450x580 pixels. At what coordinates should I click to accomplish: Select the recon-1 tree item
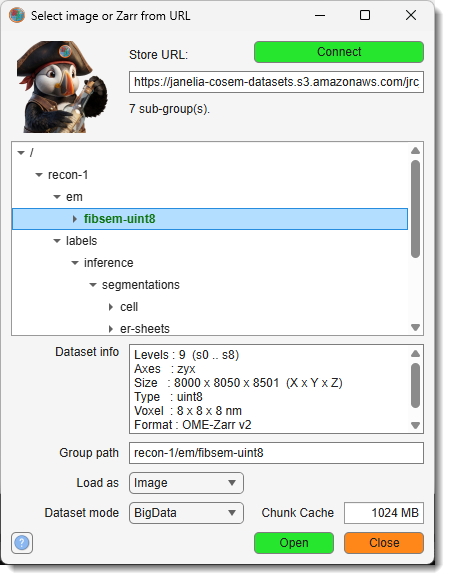[68, 175]
